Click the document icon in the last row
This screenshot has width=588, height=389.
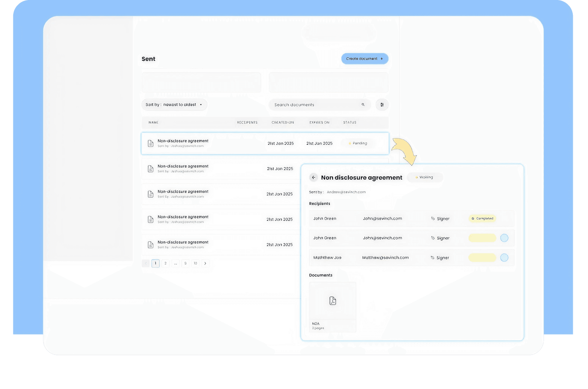(151, 245)
